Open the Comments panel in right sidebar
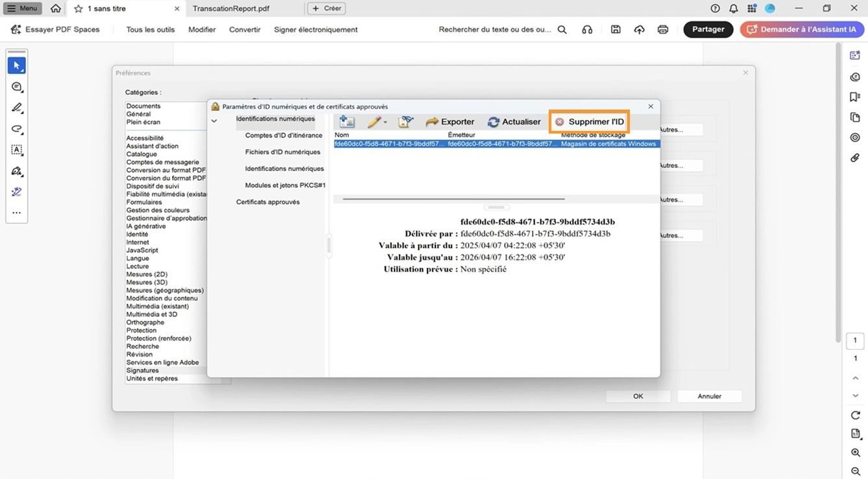 pyautogui.click(x=854, y=76)
